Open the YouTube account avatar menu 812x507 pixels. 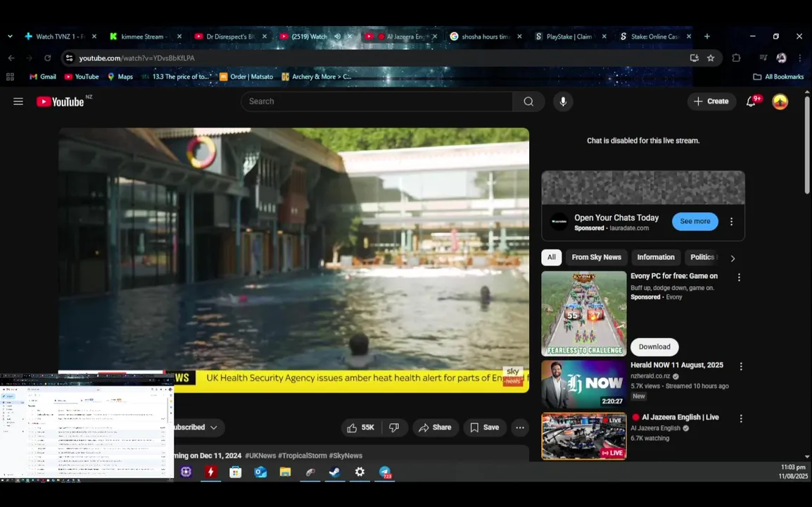click(x=780, y=101)
